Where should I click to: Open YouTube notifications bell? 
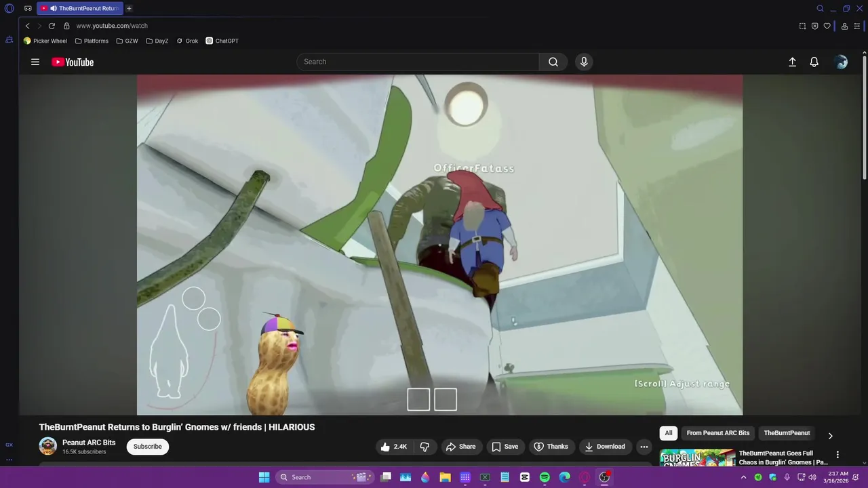pos(814,62)
